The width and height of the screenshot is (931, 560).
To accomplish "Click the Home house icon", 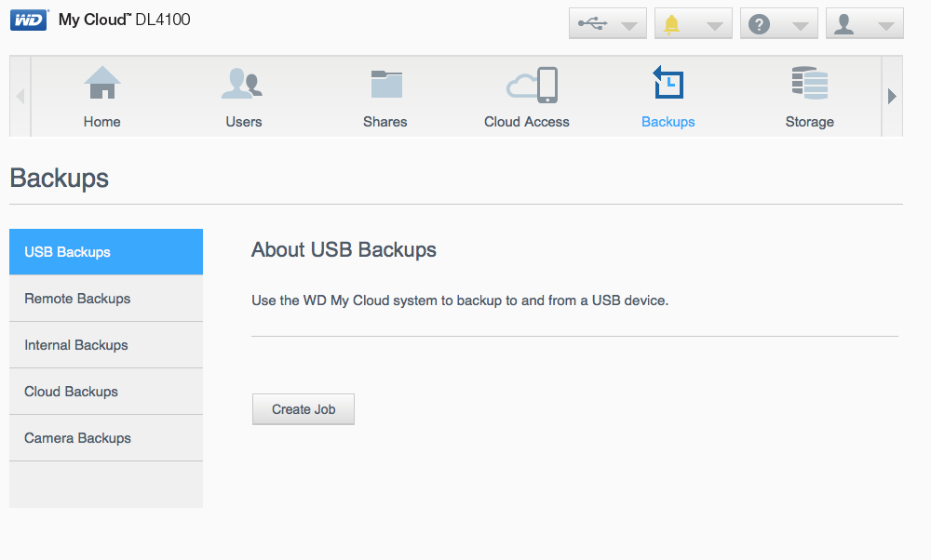I will tap(102, 82).
